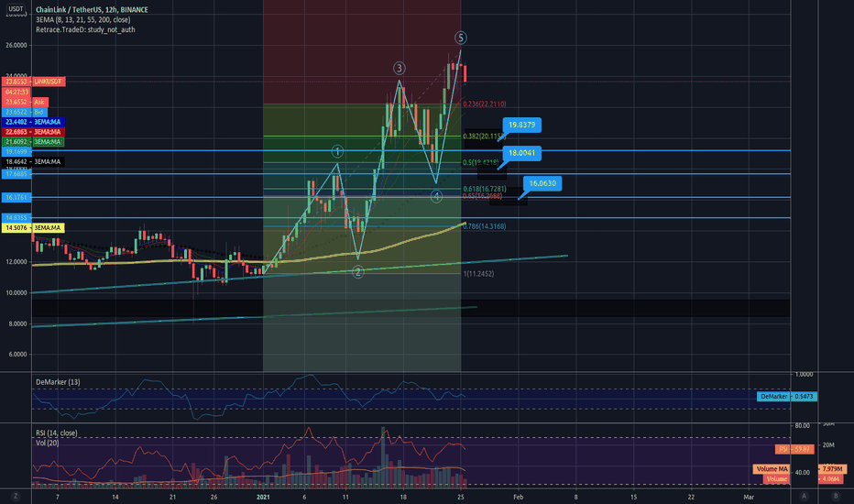Click the 1(11.2452) Fibonacci level label
The width and height of the screenshot is (854, 504).
(478, 273)
